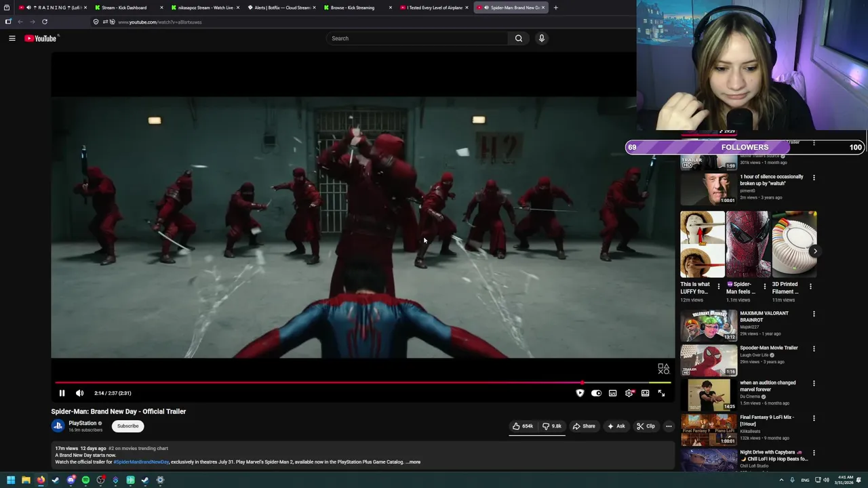This screenshot has height=488, width=868.
Task: Like the video showing 654k likes
Action: click(523, 426)
